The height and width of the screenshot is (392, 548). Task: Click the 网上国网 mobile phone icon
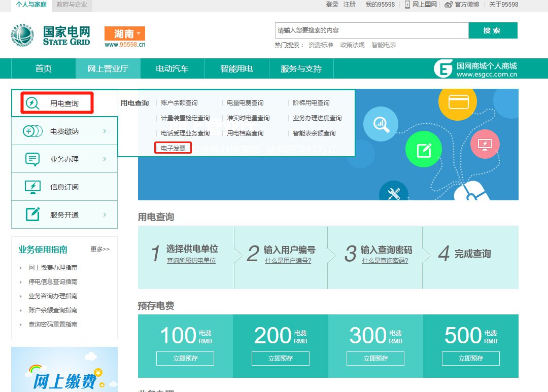tap(407, 5)
